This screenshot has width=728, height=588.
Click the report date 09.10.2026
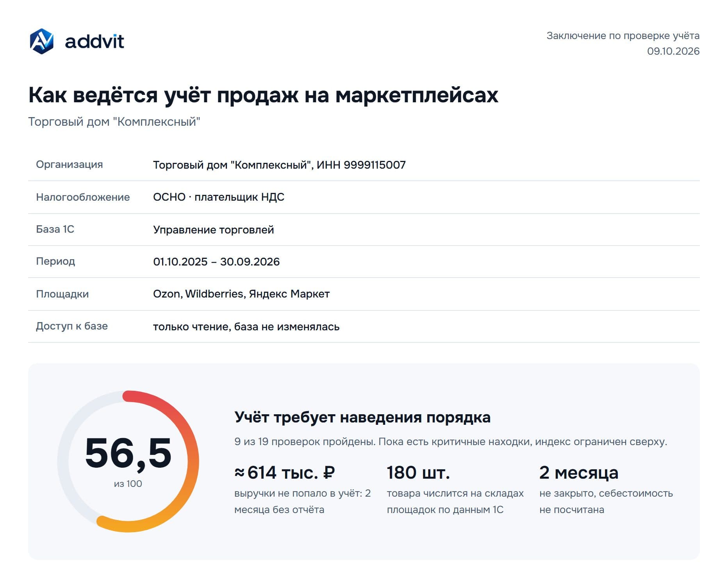(x=673, y=51)
